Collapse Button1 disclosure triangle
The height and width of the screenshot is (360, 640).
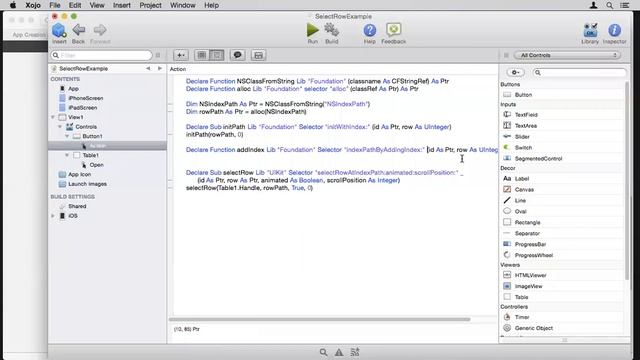coord(67,136)
